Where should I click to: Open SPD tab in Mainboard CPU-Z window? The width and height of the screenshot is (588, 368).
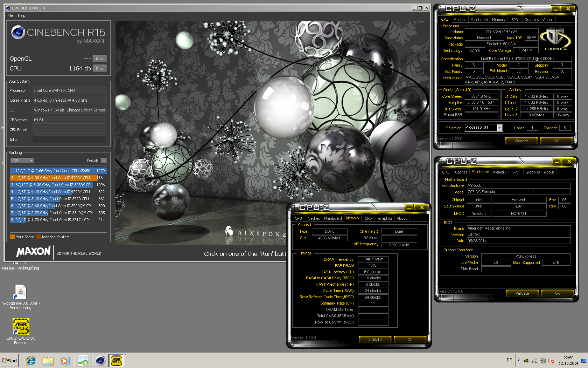click(x=516, y=172)
